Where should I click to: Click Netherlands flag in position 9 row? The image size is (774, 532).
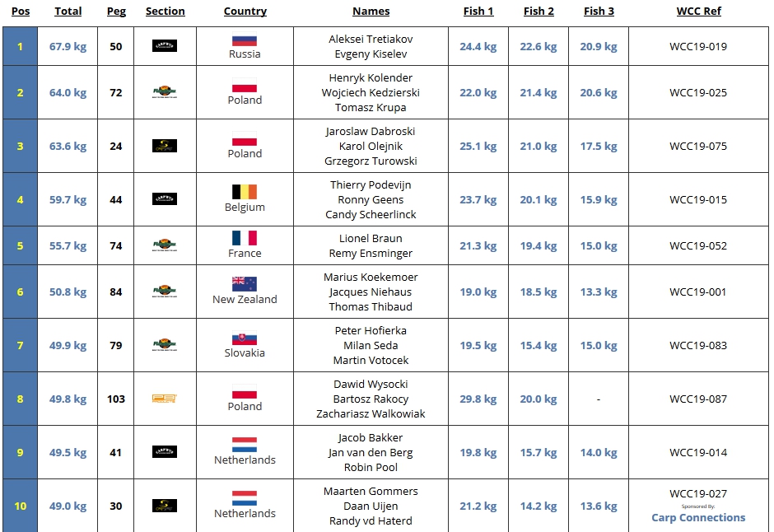[245, 445]
